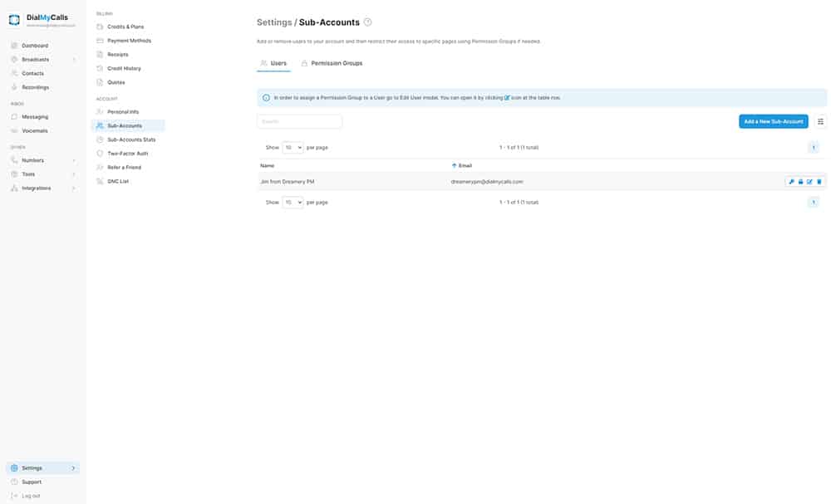Open the top per page dropdown

tap(293, 147)
